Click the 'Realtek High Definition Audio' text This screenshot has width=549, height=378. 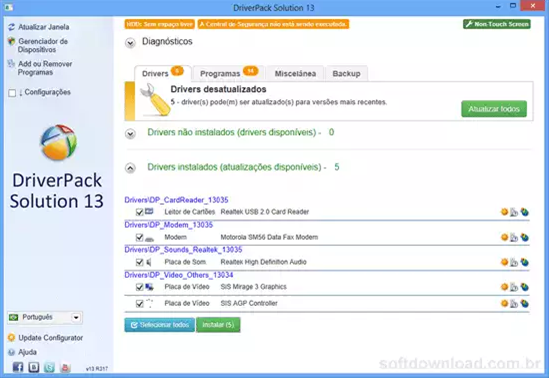[264, 262]
